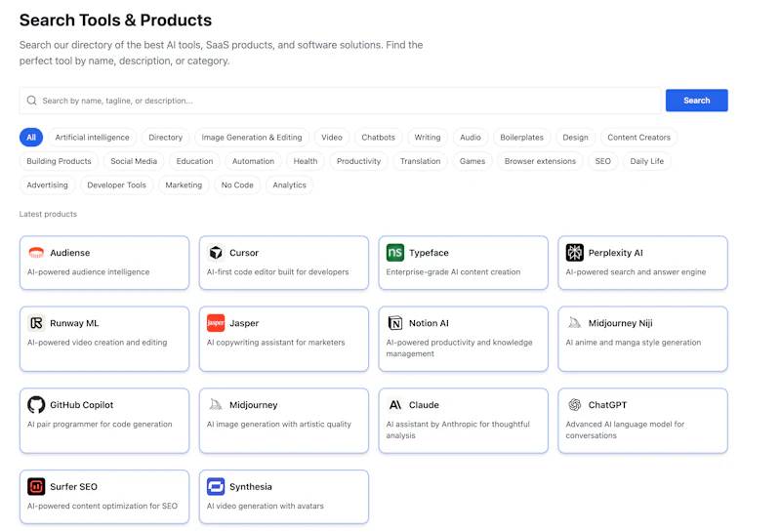Filter by Content Creators
The image size is (781, 532).
coord(639,138)
